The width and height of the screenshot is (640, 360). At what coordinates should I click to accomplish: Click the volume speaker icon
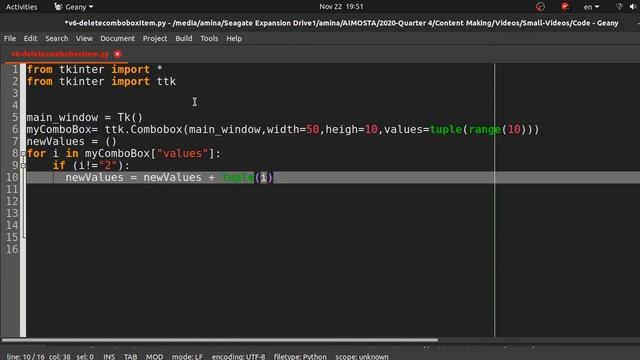[x=633, y=7]
